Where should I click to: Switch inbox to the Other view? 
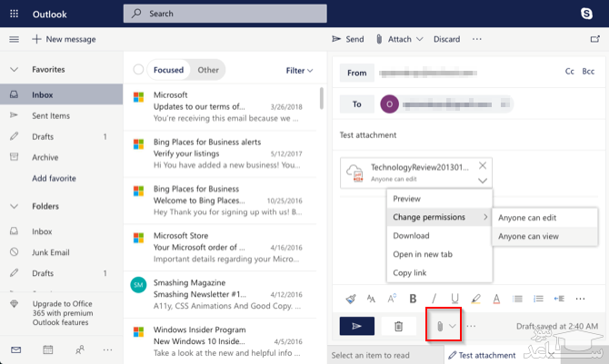(x=208, y=70)
